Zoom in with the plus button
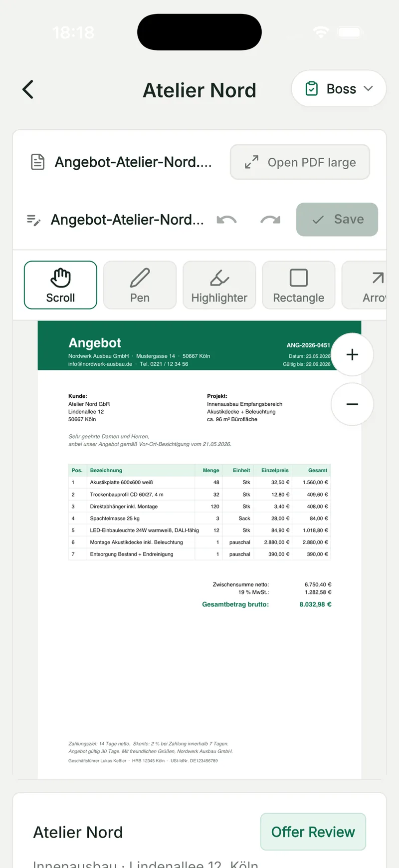 (352, 354)
